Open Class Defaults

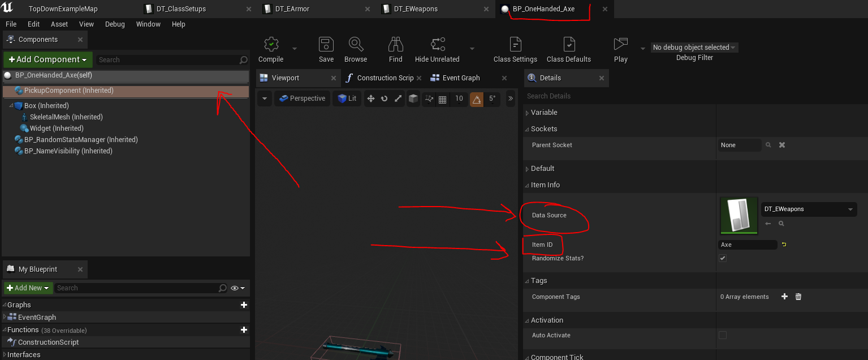[x=569, y=49]
